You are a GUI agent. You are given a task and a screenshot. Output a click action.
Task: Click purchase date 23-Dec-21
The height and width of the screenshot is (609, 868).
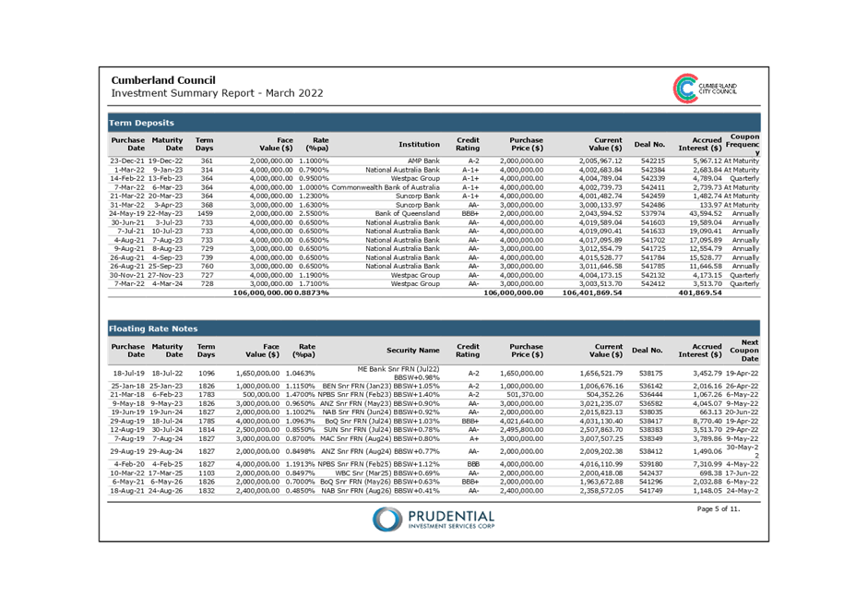(127, 161)
